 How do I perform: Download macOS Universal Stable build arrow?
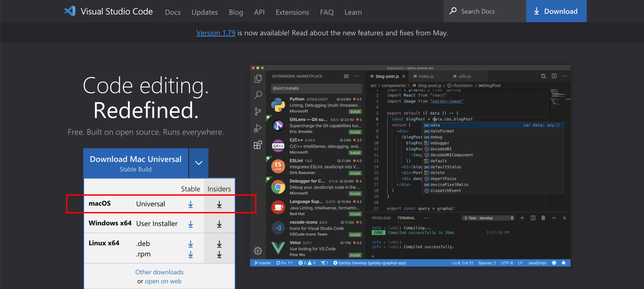tap(190, 204)
